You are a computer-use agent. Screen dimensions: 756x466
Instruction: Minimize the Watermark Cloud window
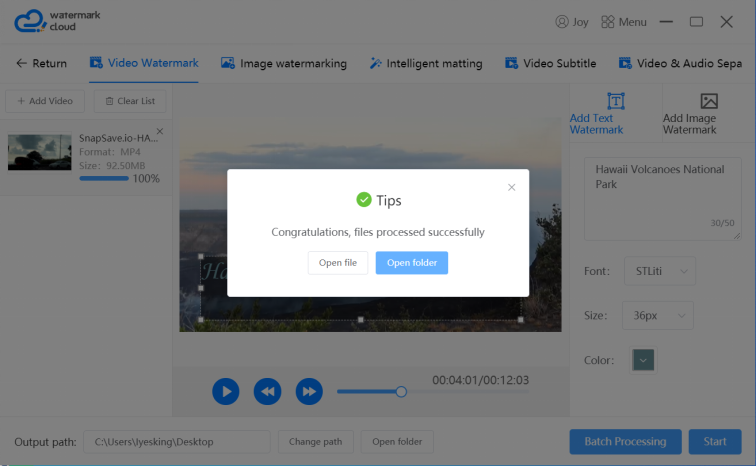[x=666, y=22]
